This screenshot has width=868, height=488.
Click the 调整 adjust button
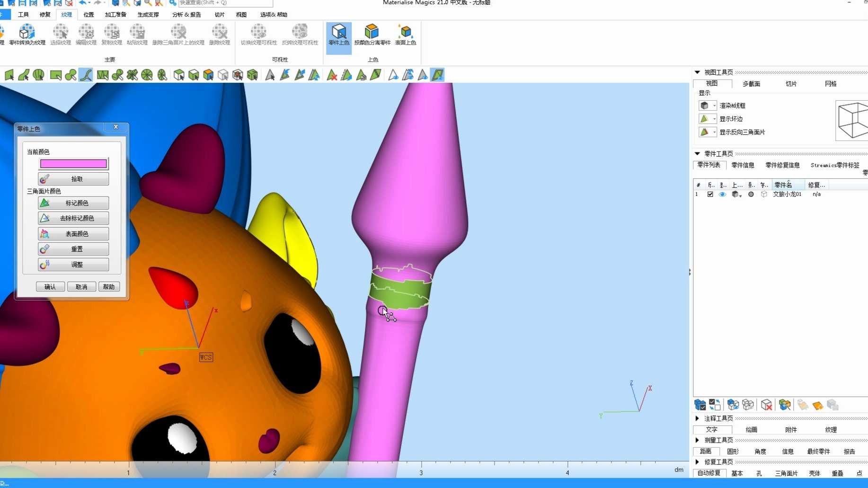click(x=73, y=265)
